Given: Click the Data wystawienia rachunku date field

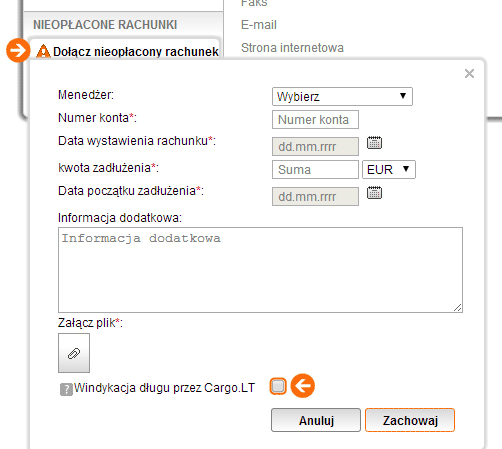Looking at the screenshot, I should (x=315, y=147).
